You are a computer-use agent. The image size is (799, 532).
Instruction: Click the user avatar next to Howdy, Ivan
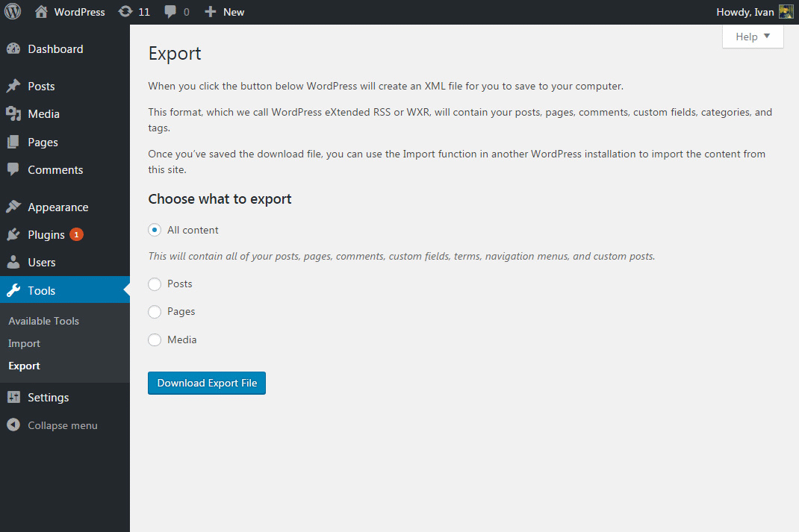(786, 11)
